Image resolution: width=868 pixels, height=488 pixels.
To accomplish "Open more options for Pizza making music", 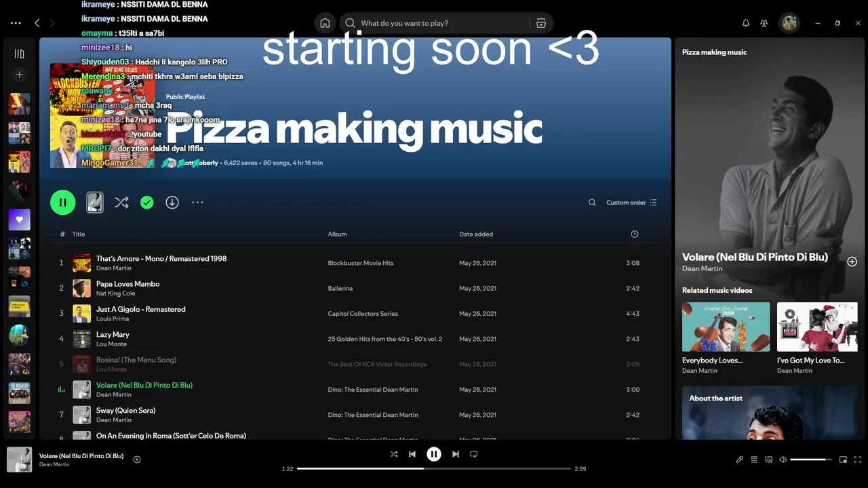I will [x=197, y=202].
